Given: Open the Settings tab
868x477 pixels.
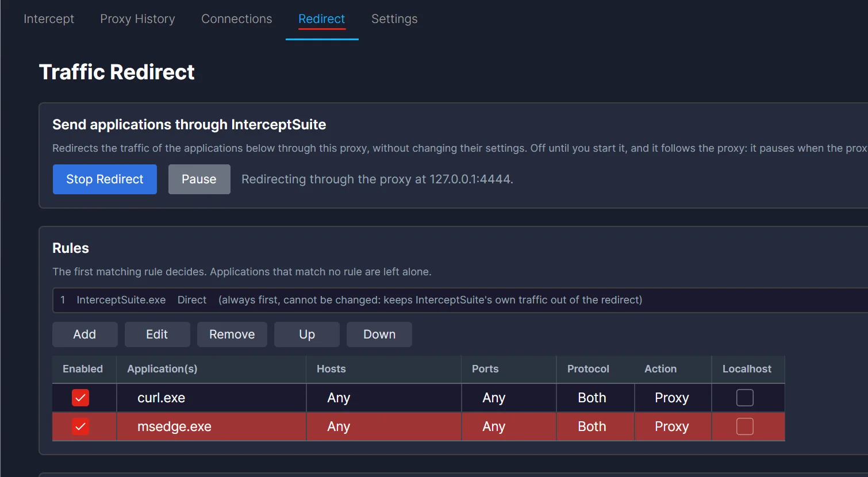Looking at the screenshot, I should [394, 19].
